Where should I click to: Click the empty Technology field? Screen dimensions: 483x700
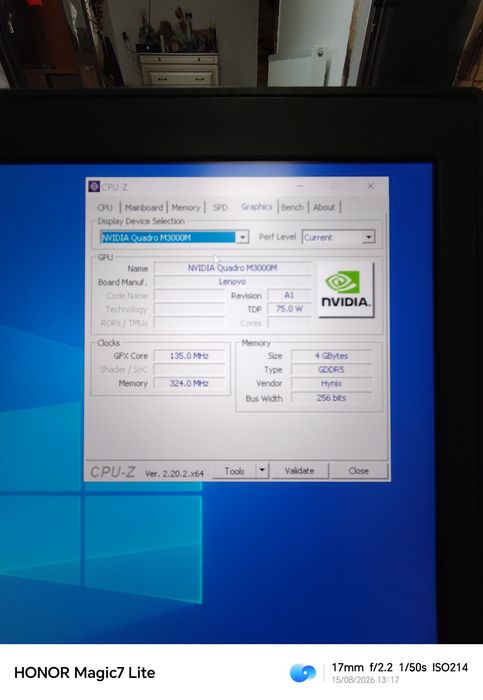point(190,309)
